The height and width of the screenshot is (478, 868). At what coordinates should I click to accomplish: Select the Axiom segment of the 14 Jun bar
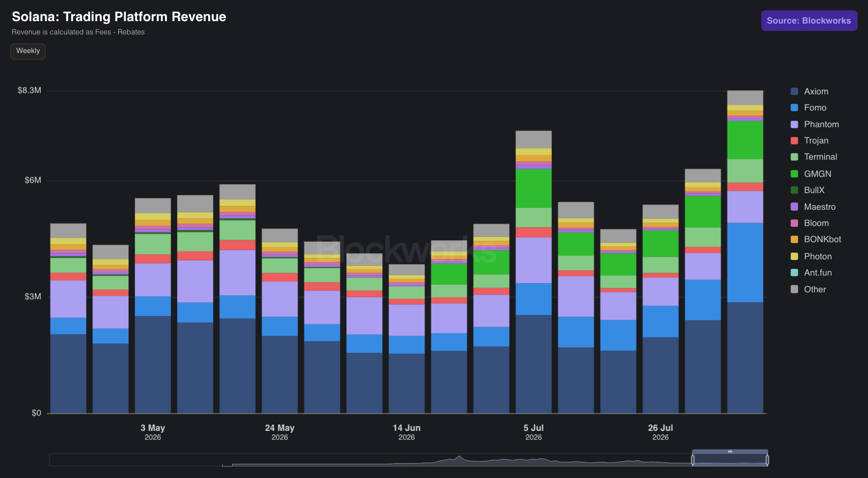coord(407,383)
